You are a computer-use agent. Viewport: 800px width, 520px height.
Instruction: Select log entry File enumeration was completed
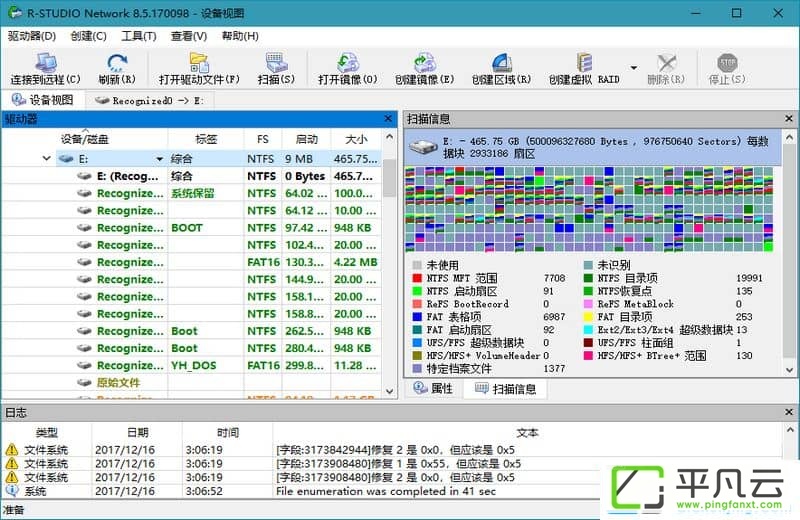tap(393, 491)
